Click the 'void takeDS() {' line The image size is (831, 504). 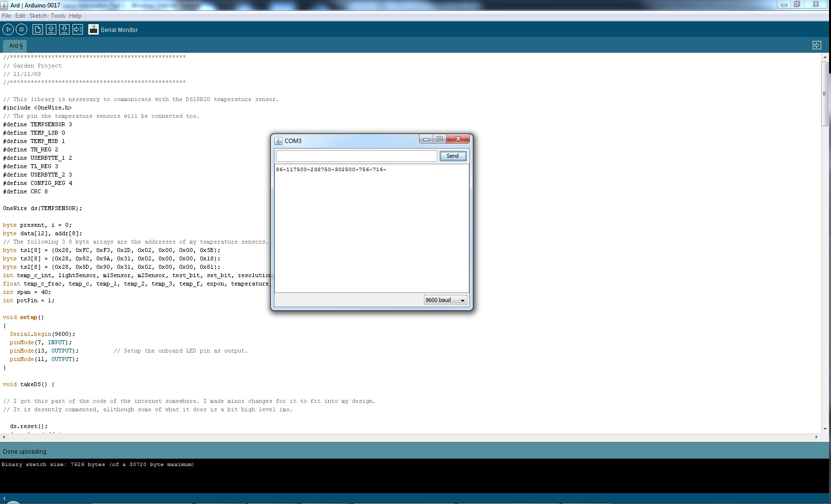click(x=29, y=384)
